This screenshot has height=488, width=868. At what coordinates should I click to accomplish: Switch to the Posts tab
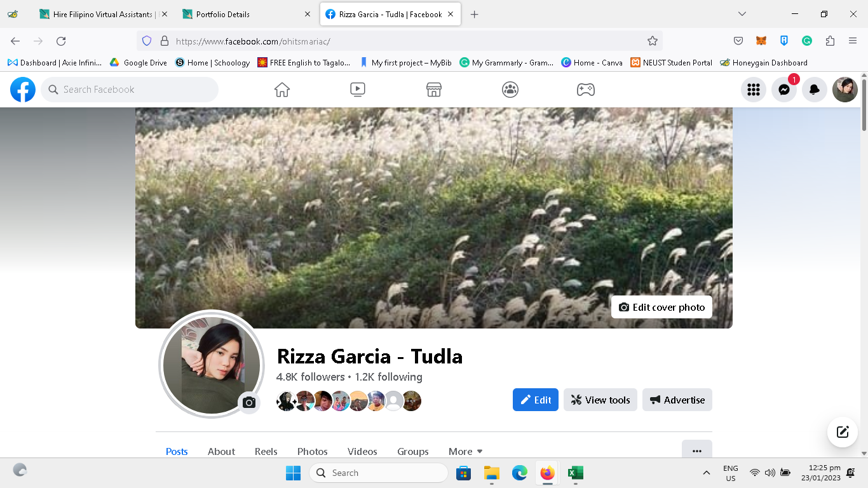click(177, 452)
